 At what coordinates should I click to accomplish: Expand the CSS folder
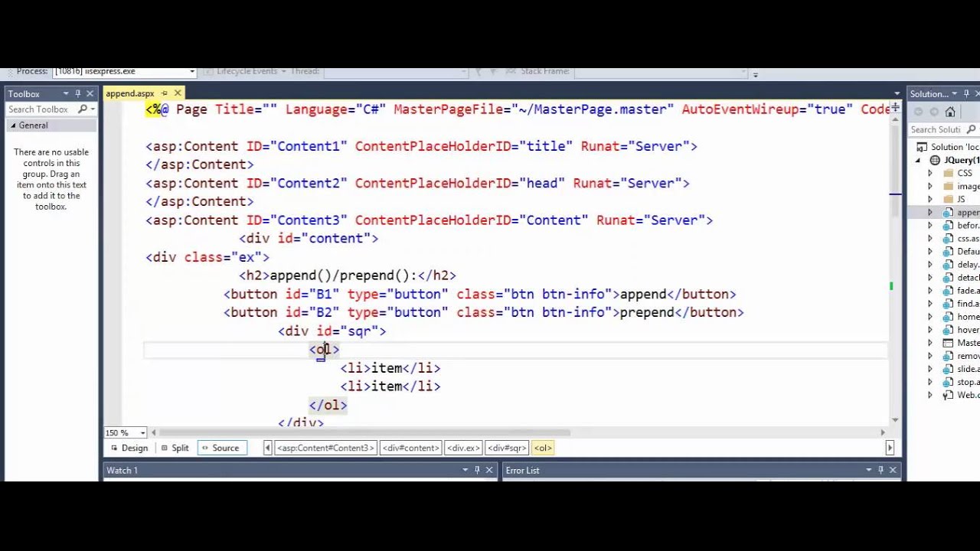tap(930, 173)
